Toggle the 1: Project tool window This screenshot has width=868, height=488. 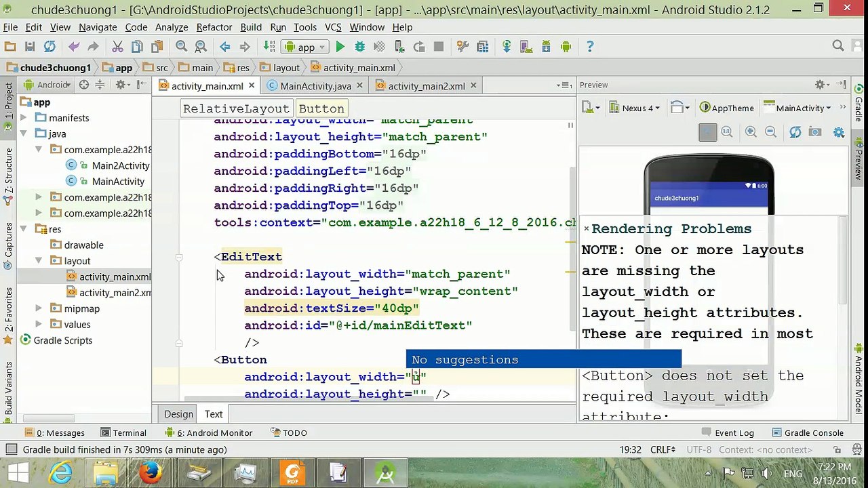tap(9, 101)
